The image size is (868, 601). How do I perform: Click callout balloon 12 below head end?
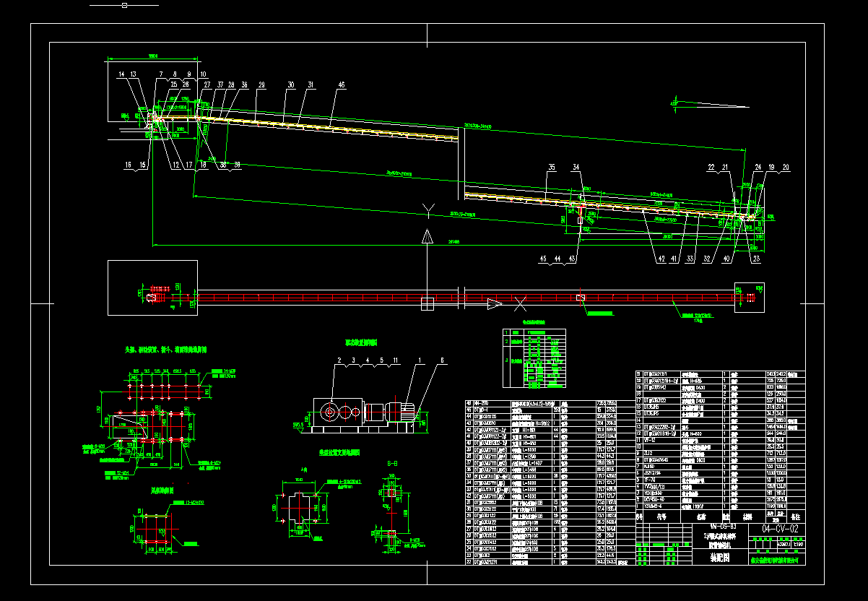point(175,165)
